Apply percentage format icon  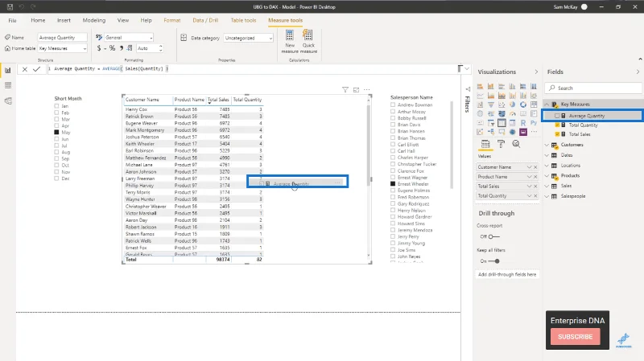click(112, 48)
